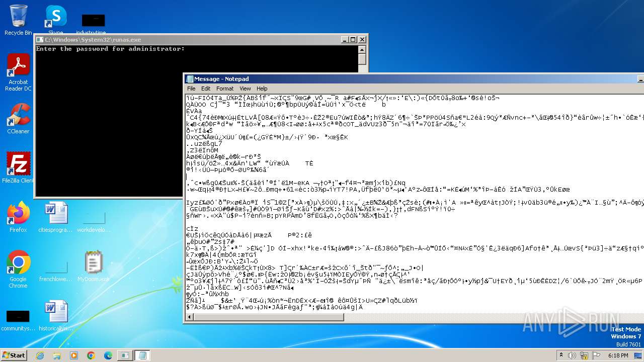Screen dimensions: 644x362
Task: Click Notepad horizontal scrollbar left arrow
Action: [189, 316]
